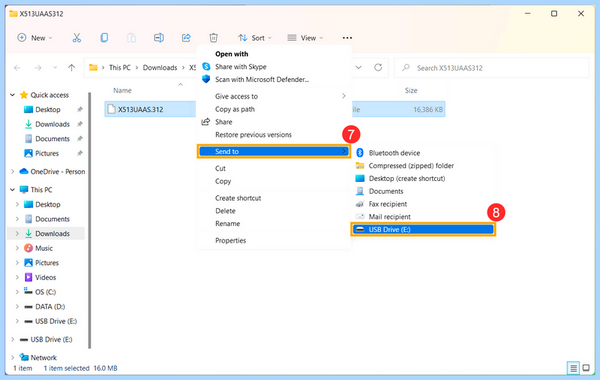The image size is (600, 380).
Task: Select Pictures under This PC
Action: click(47, 263)
